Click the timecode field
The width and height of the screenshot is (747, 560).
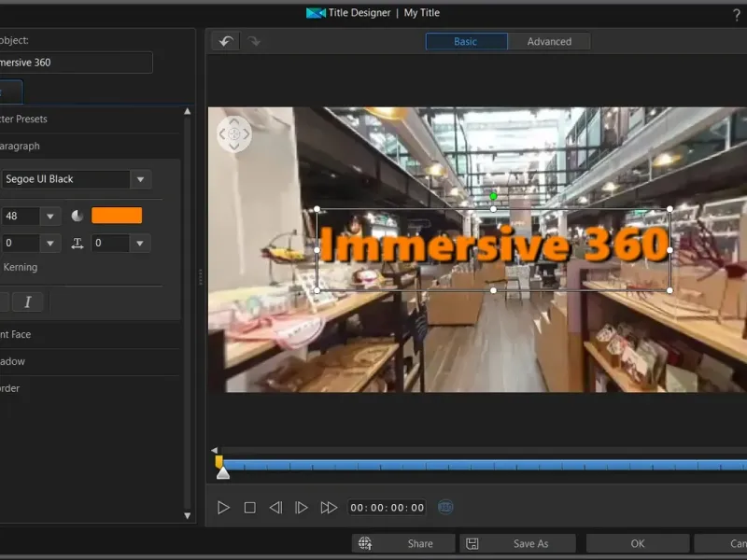pyautogui.click(x=388, y=508)
